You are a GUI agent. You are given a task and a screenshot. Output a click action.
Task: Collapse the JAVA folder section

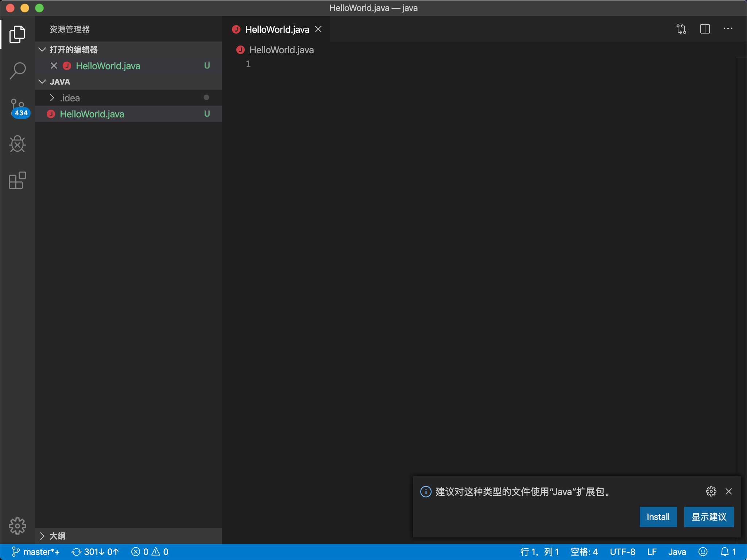point(128,82)
